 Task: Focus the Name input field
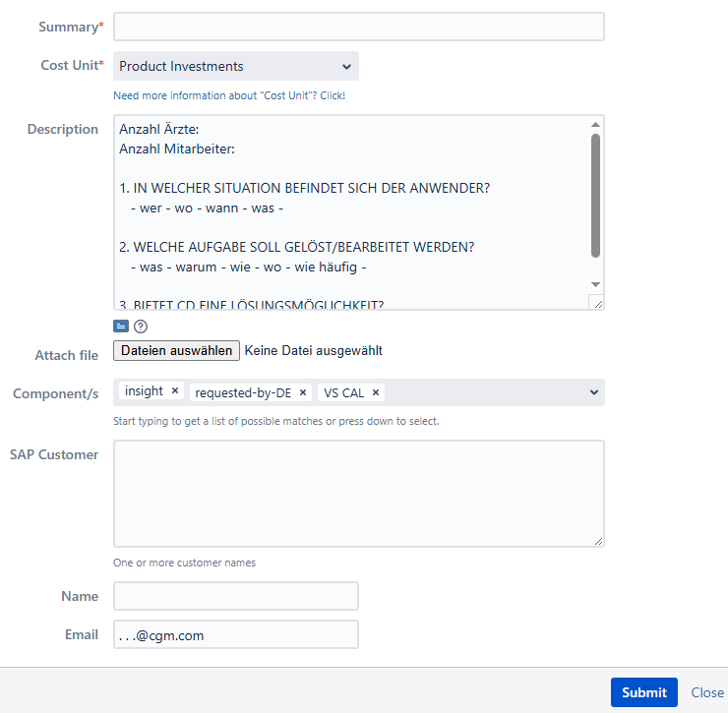click(236, 596)
